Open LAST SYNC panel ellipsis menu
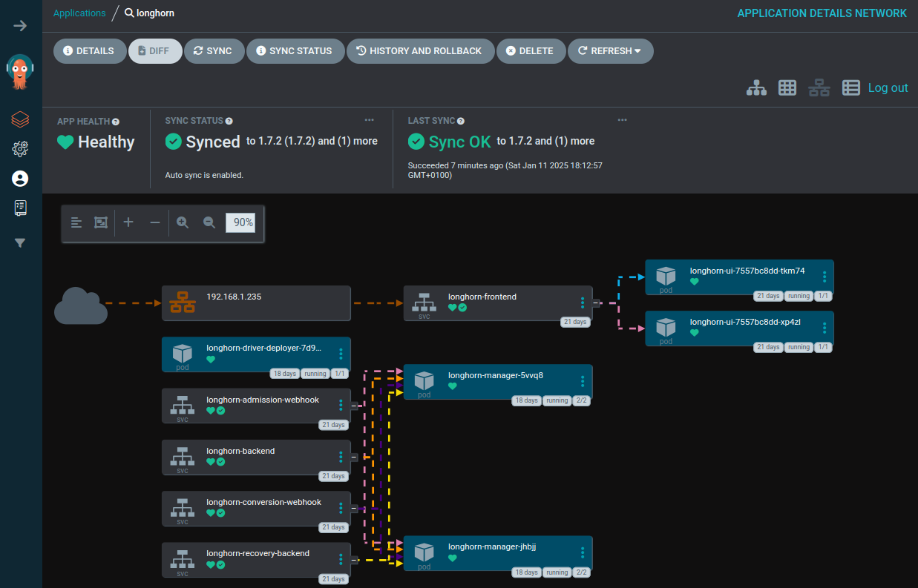The image size is (918, 588). (x=623, y=120)
